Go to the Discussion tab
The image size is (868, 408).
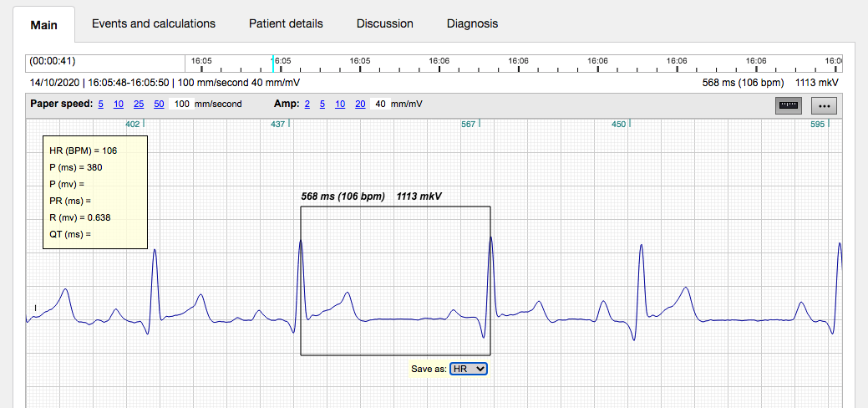coord(385,24)
